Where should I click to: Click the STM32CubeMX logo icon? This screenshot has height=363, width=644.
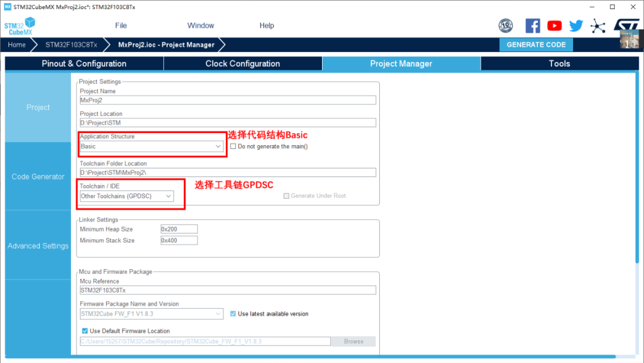[20, 26]
